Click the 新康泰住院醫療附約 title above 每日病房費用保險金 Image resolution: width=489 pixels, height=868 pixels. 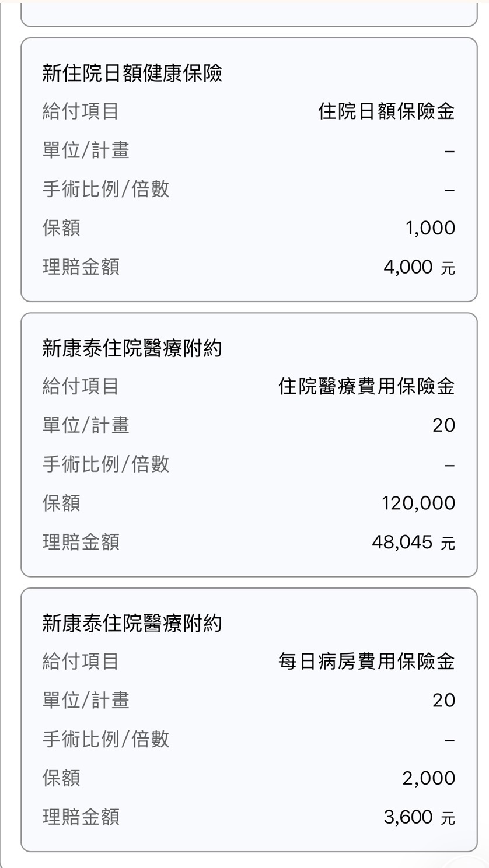(x=132, y=624)
